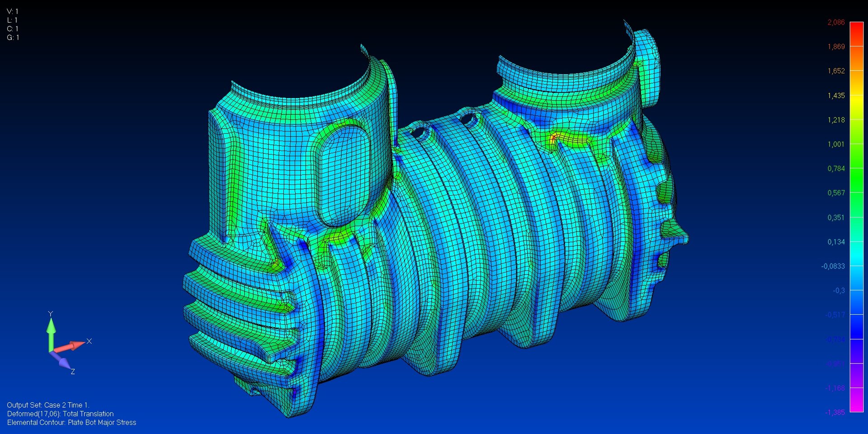Pick the left circular port hole on the tank top
868x434 pixels.
421,133
